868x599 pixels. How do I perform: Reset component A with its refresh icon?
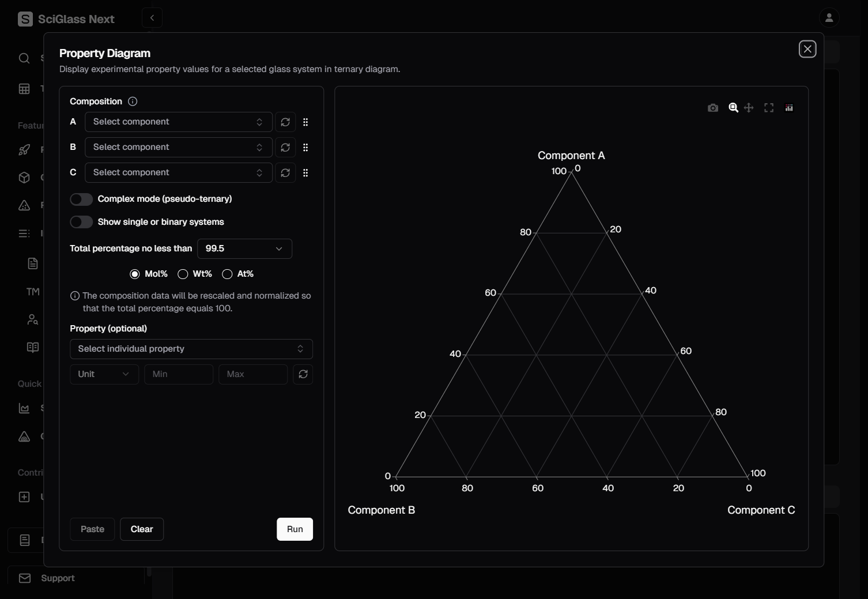[285, 122]
